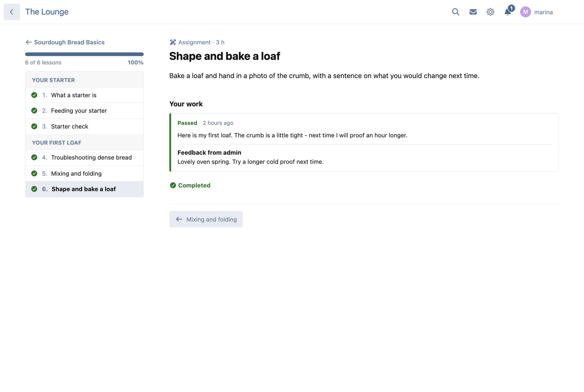
Task: Open the search magnifier icon
Action: 456,12
